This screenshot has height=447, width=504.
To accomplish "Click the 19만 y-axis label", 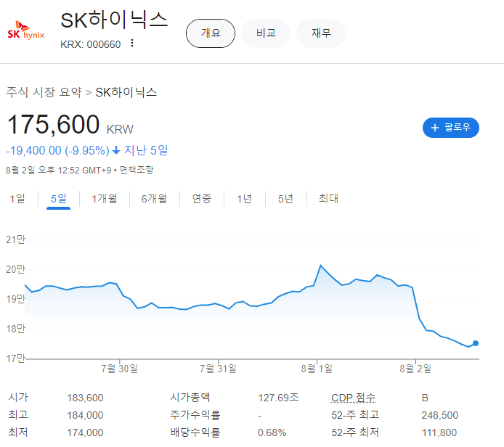I will tap(15, 299).
